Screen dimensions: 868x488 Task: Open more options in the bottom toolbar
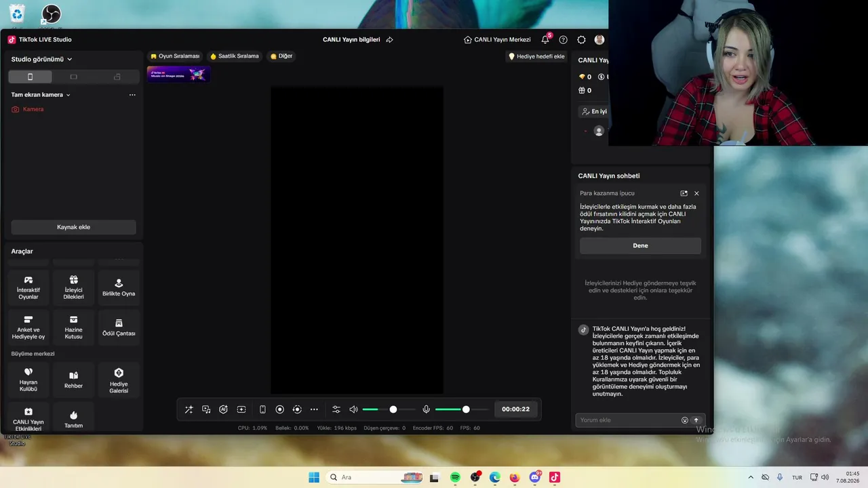(314, 409)
